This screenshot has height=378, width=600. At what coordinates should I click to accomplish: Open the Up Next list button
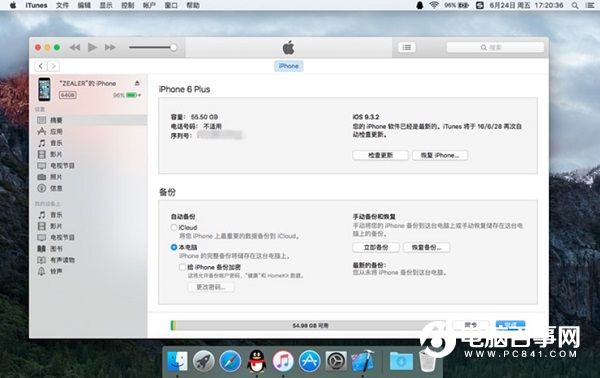pyautogui.click(x=407, y=47)
